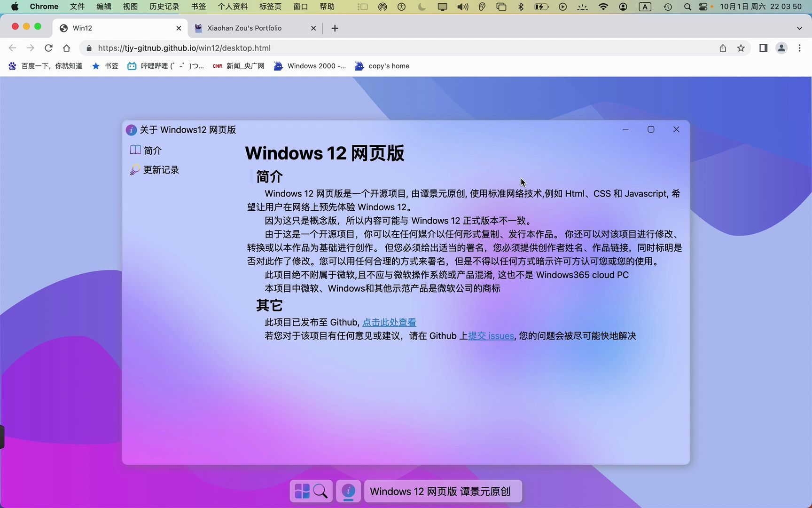This screenshot has height=508, width=812.
Task: Open the 编辑 menu
Action: [104, 7]
